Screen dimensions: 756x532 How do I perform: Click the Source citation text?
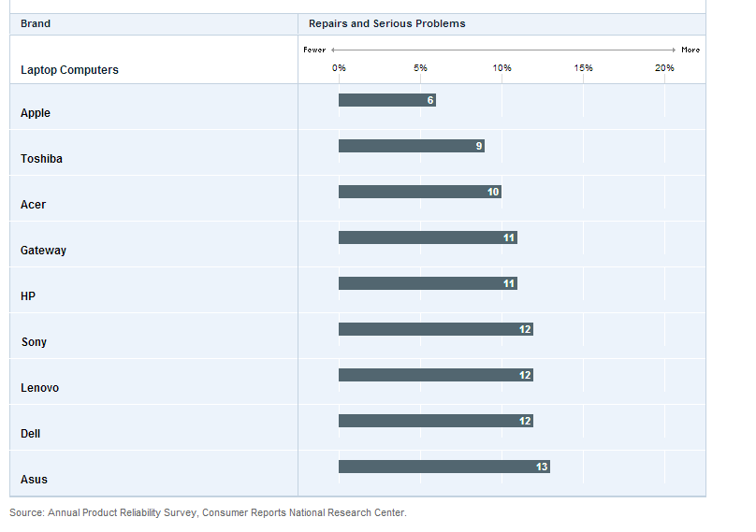tap(208, 512)
